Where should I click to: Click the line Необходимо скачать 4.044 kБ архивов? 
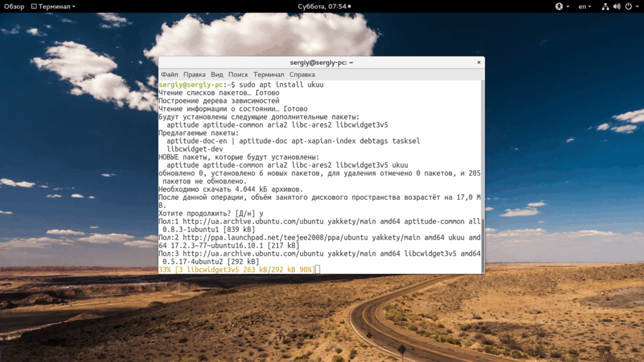pyautogui.click(x=231, y=189)
